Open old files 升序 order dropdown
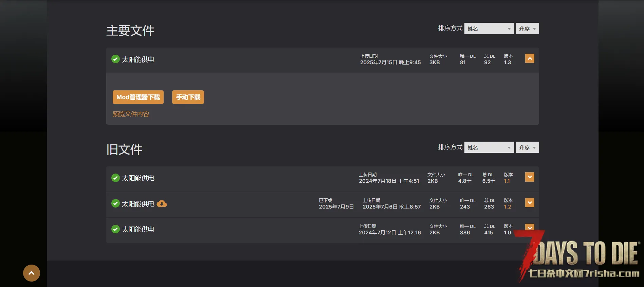Screen dimensions: 644x287 [527, 147]
